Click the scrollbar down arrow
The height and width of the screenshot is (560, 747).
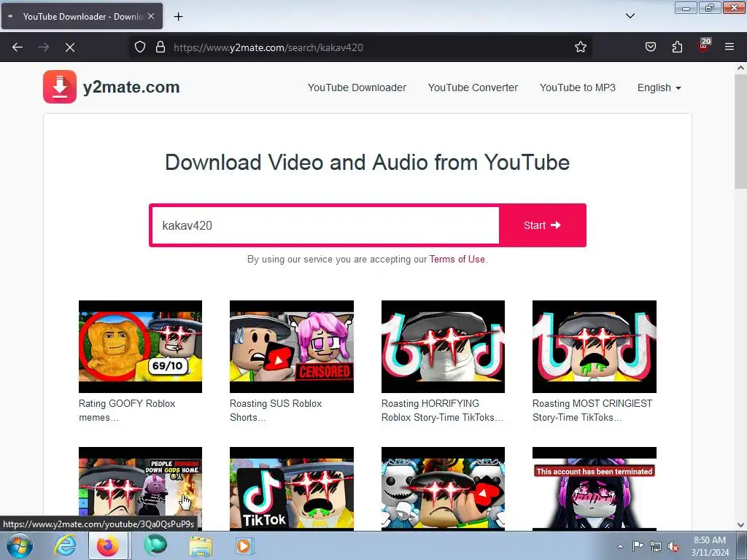[740, 525]
